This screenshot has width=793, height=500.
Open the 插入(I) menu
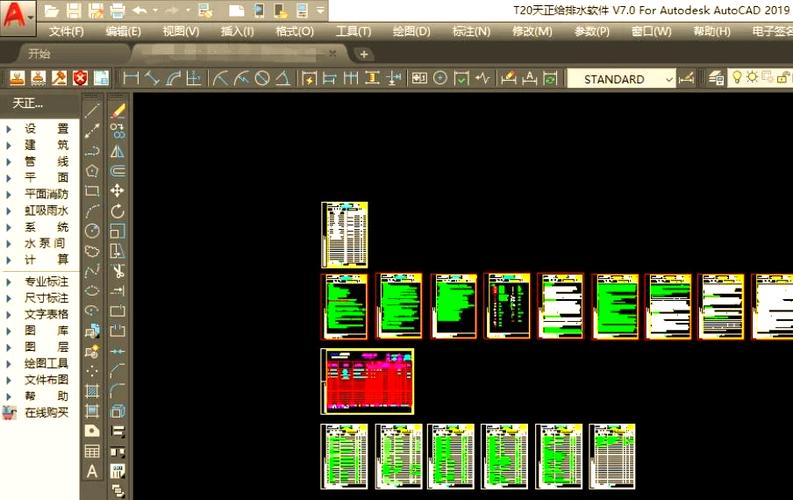click(237, 31)
